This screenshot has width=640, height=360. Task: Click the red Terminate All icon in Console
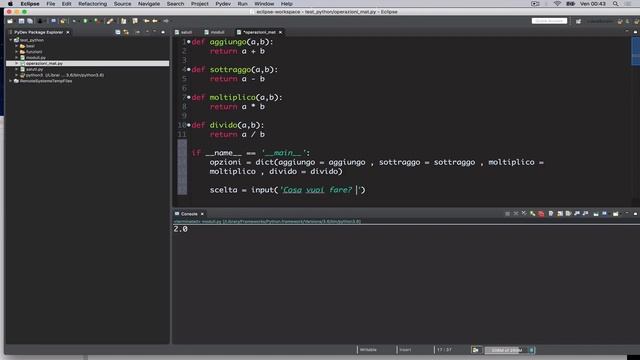[541, 213]
